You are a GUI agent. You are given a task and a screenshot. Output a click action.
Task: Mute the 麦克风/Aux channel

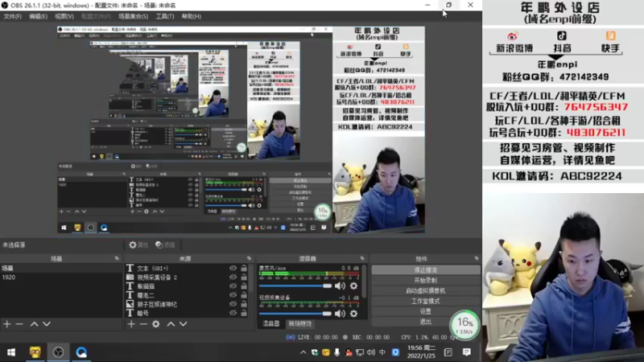point(340,286)
